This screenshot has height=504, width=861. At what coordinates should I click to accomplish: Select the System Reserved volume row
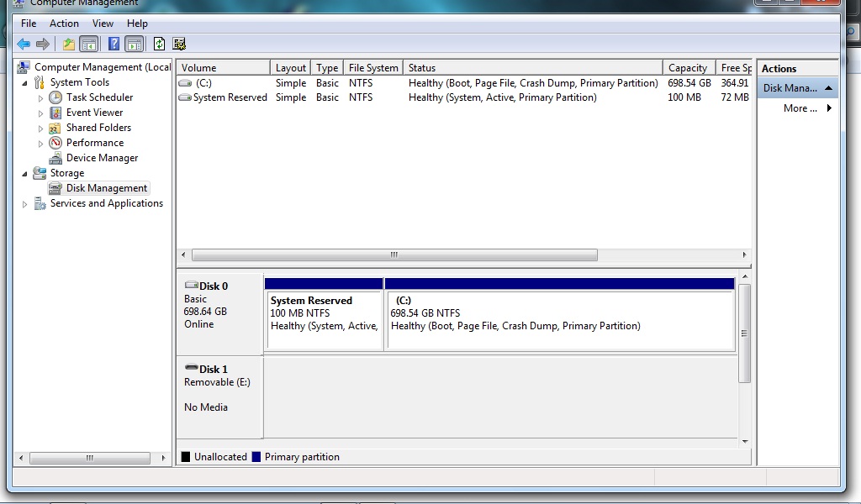point(464,97)
